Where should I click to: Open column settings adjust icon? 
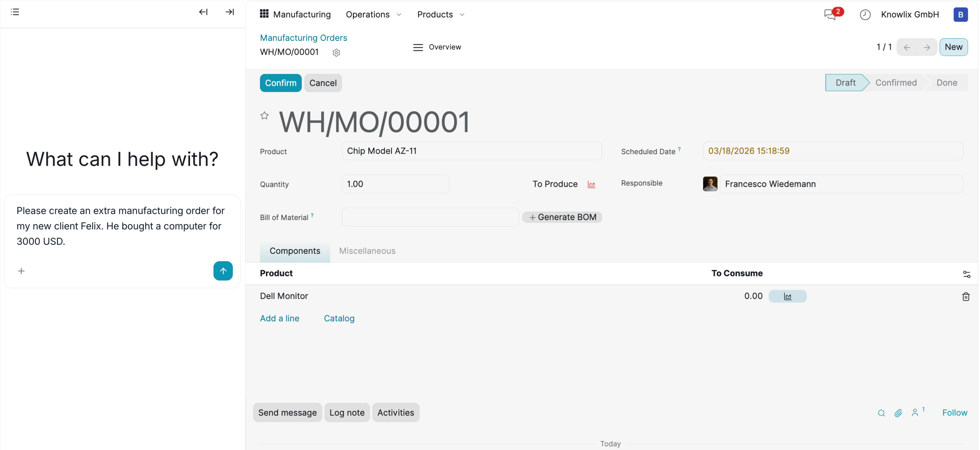[966, 274]
